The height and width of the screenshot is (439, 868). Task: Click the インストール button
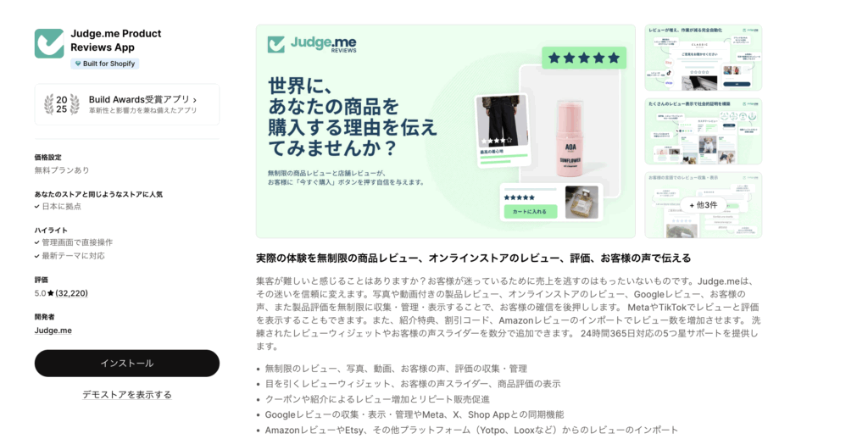tap(127, 364)
